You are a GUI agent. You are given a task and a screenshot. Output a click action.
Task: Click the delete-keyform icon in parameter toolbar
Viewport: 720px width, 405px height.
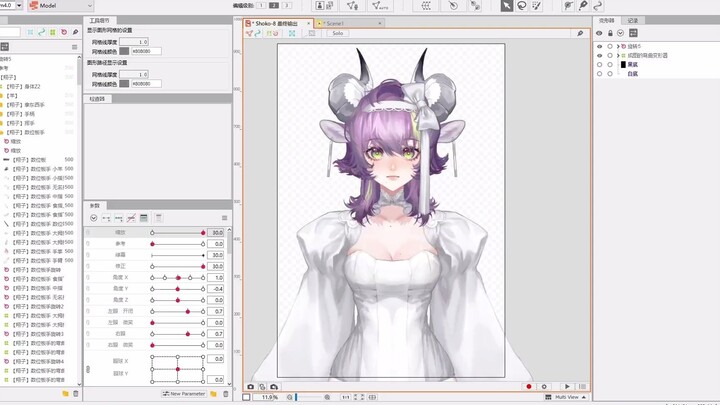(x=131, y=218)
